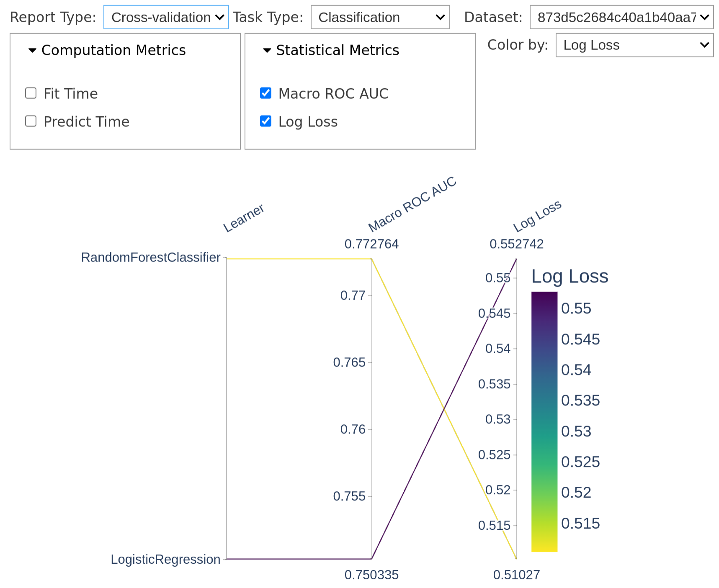The image size is (719, 588).
Task: Collapse the Statistical Metrics section
Action: coord(267,50)
